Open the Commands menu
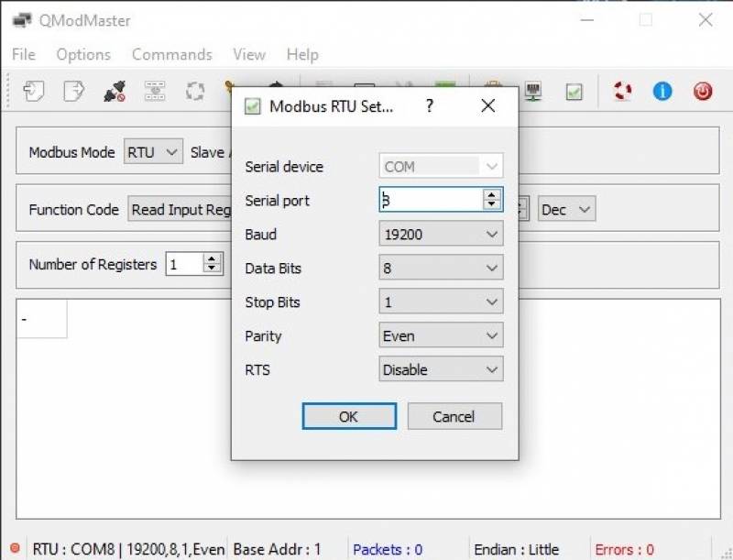The height and width of the screenshot is (560, 733). pos(172,55)
